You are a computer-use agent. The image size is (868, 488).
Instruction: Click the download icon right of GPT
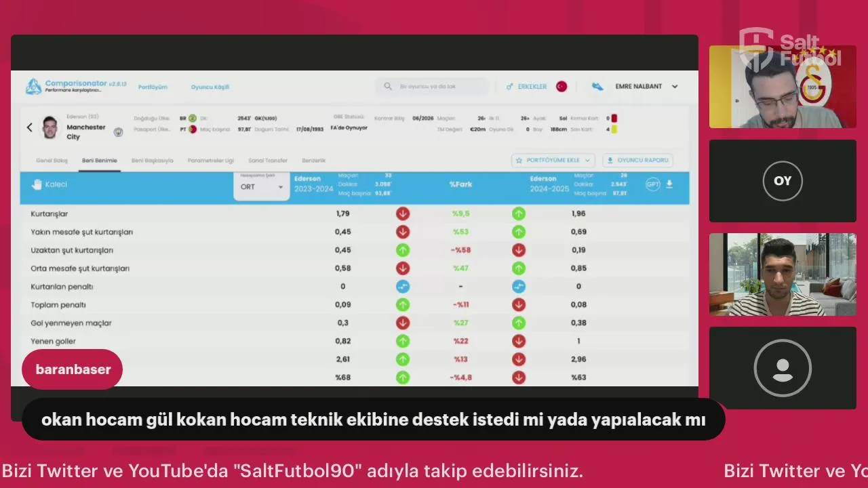pos(669,184)
